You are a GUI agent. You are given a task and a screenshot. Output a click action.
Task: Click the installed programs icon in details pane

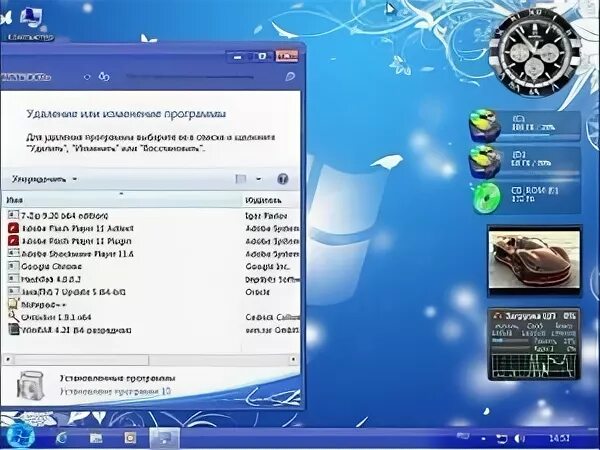click(31, 385)
